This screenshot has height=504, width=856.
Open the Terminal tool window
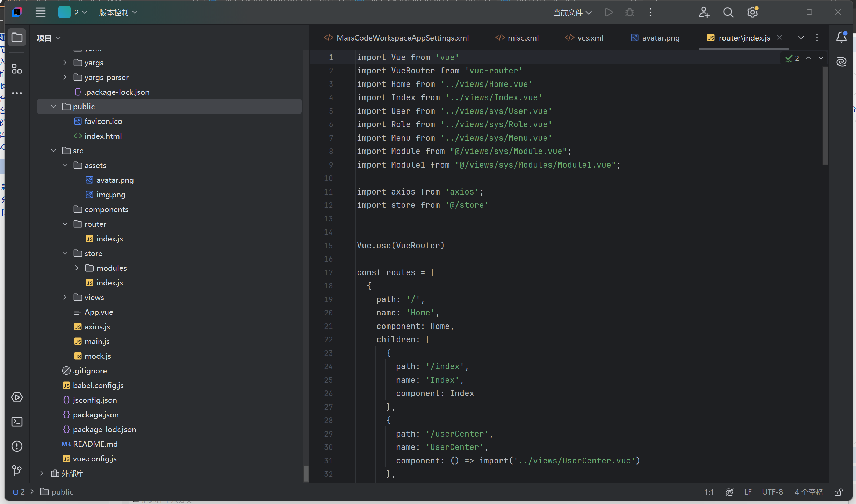[x=17, y=422]
